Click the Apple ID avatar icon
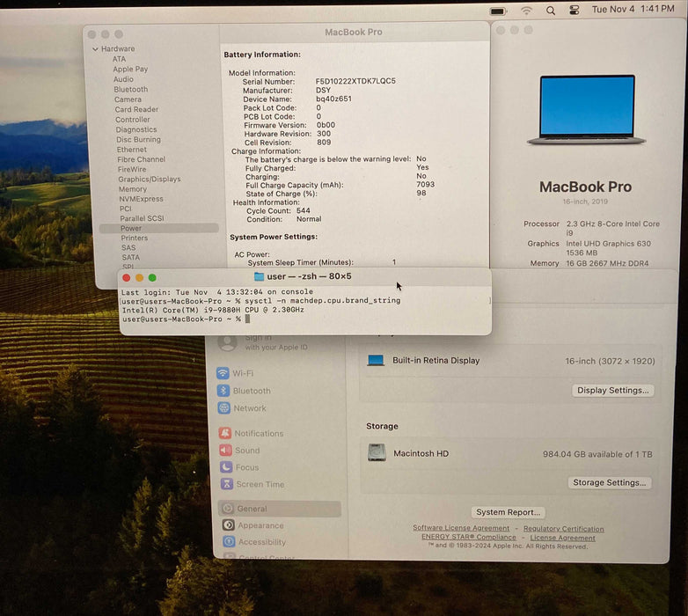 click(227, 342)
